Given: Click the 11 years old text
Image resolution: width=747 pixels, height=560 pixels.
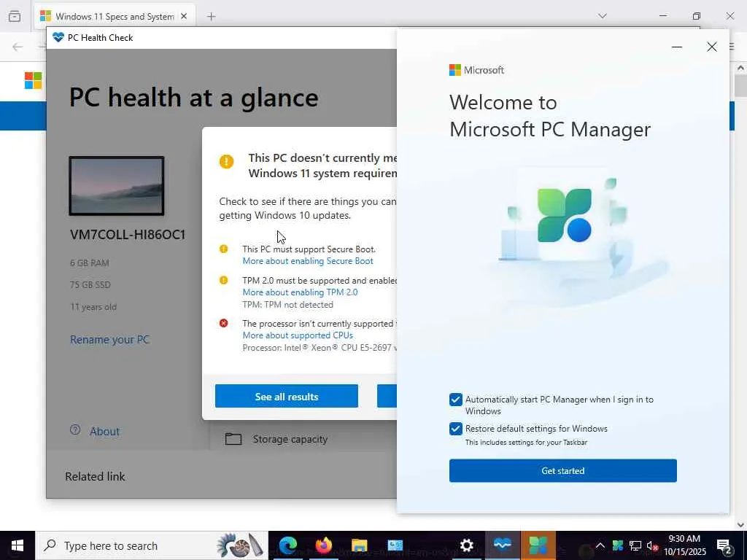Looking at the screenshot, I should tap(93, 307).
